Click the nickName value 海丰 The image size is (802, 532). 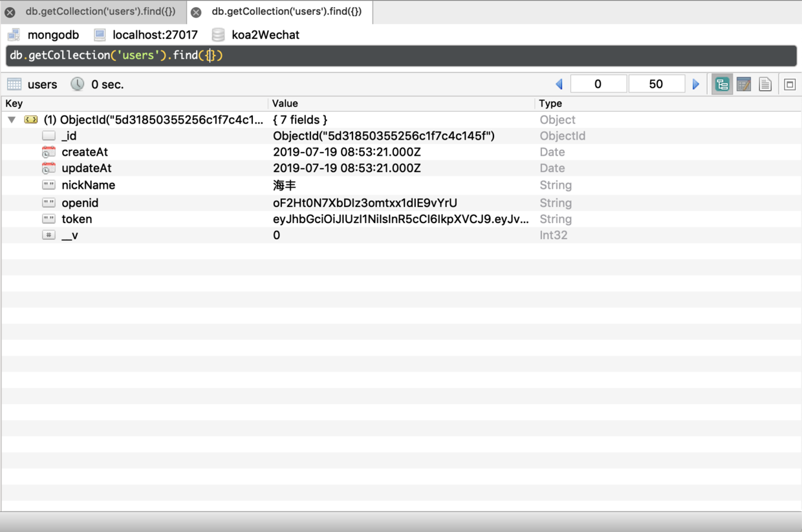coord(285,185)
